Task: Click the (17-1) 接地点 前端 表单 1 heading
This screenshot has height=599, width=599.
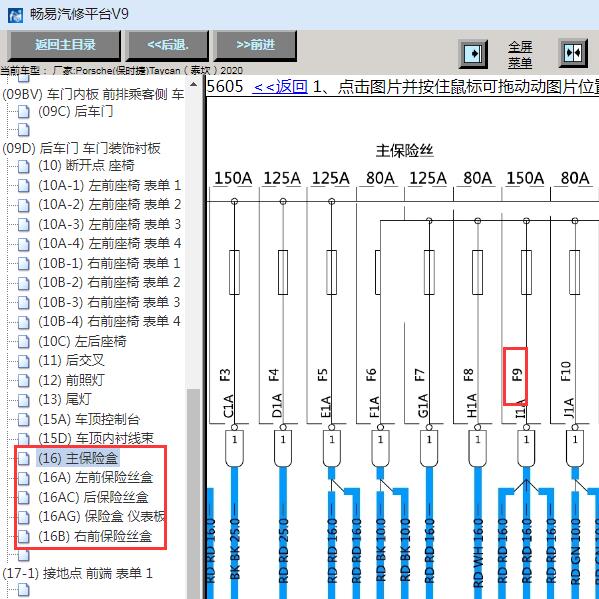Action: coord(78,573)
